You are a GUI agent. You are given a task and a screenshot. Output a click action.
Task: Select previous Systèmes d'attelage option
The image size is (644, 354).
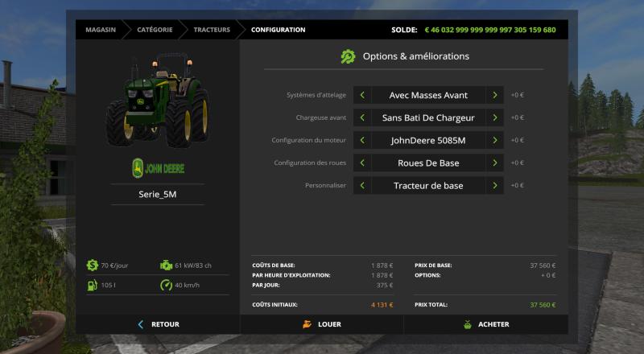362,95
